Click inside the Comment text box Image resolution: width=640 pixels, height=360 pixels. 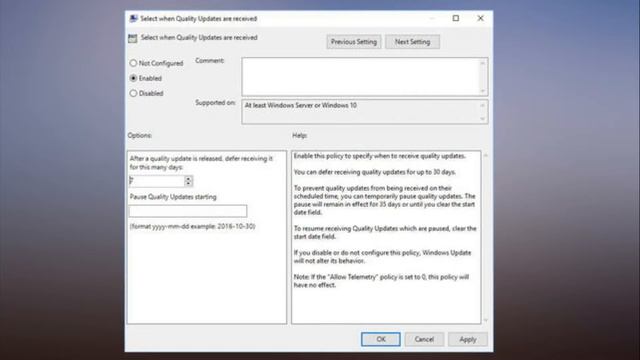(x=361, y=77)
